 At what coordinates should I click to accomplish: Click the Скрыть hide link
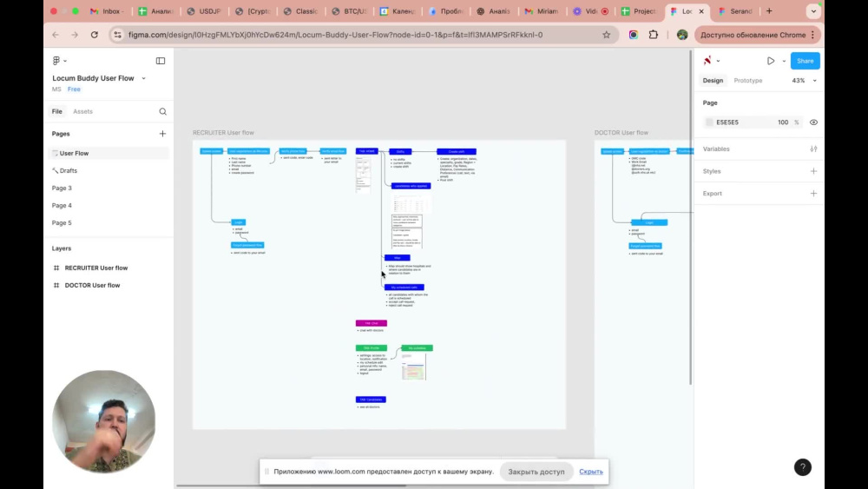[590, 472]
